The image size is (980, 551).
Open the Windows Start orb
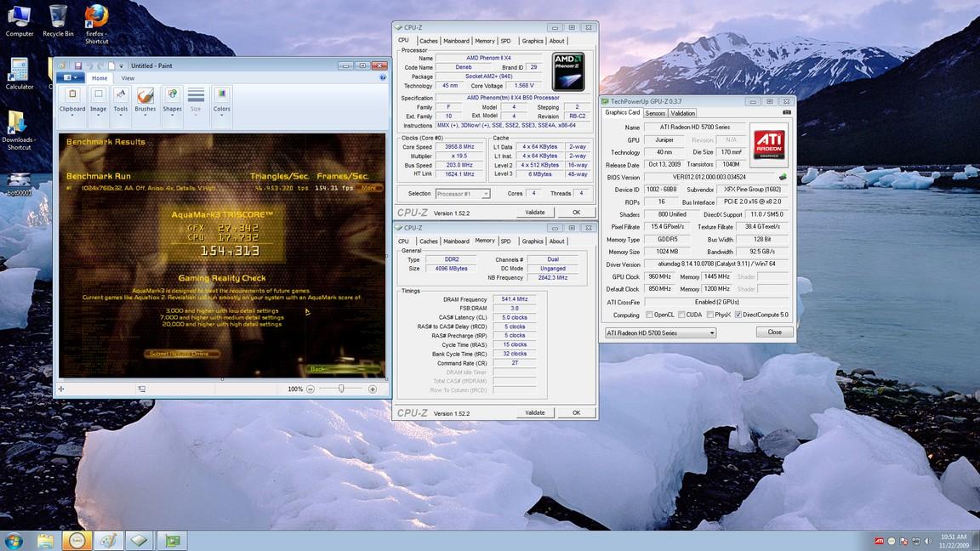[x=13, y=541]
